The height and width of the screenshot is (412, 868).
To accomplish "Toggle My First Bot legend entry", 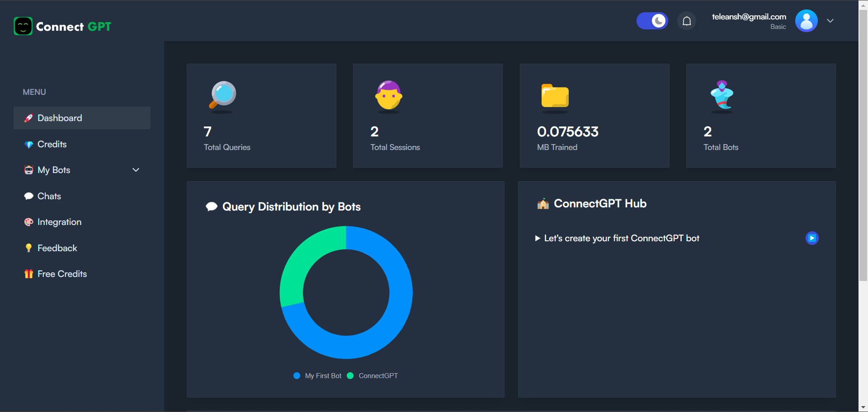I will 317,376.
